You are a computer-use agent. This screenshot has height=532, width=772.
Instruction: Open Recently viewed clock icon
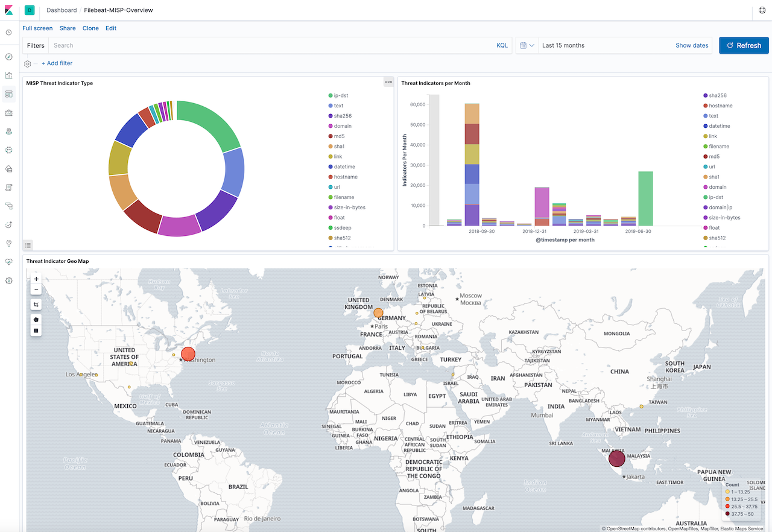(8, 33)
